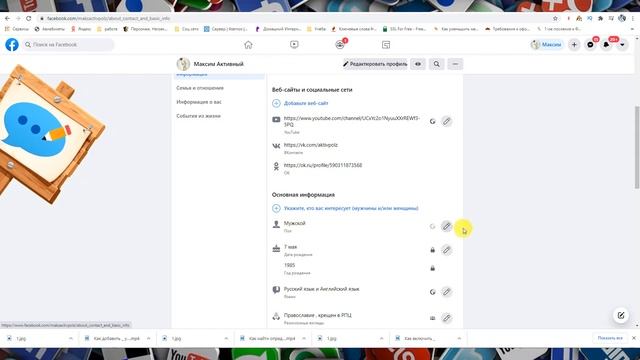Screen dimensions: 640x360
Task: Select События из жизни section
Action: click(x=198, y=116)
